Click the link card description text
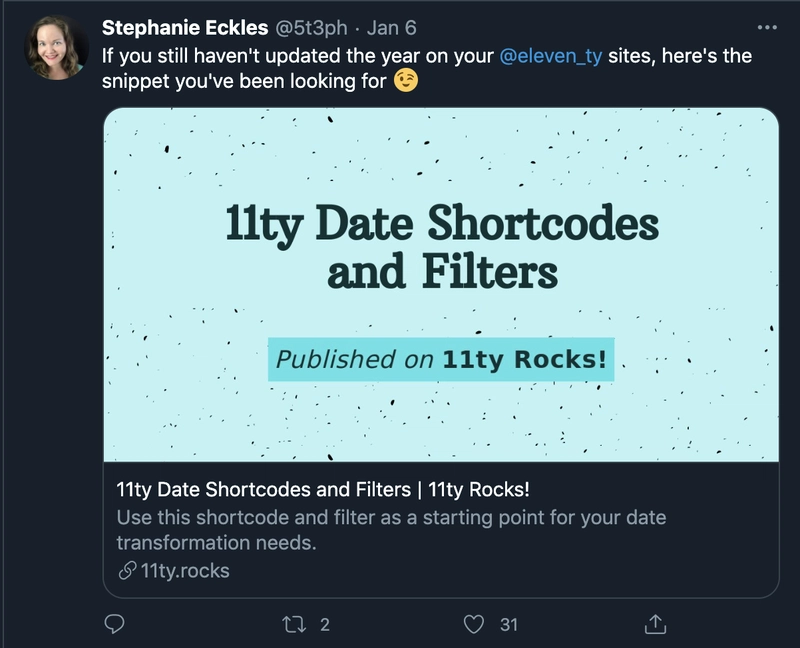Screen dimensions: 800x648 [391, 530]
